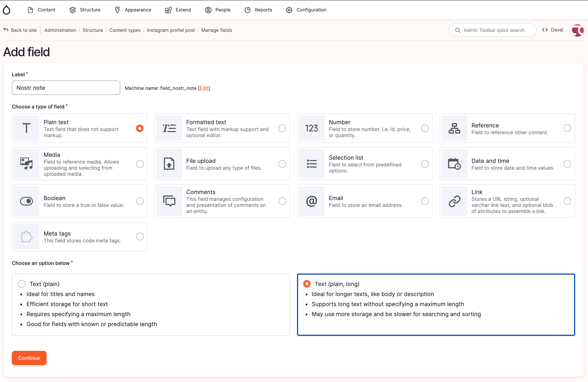This screenshot has height=382, width=588.
Task: Focus the Admin Toolbar quick search field
Action: tap(494, 30)
